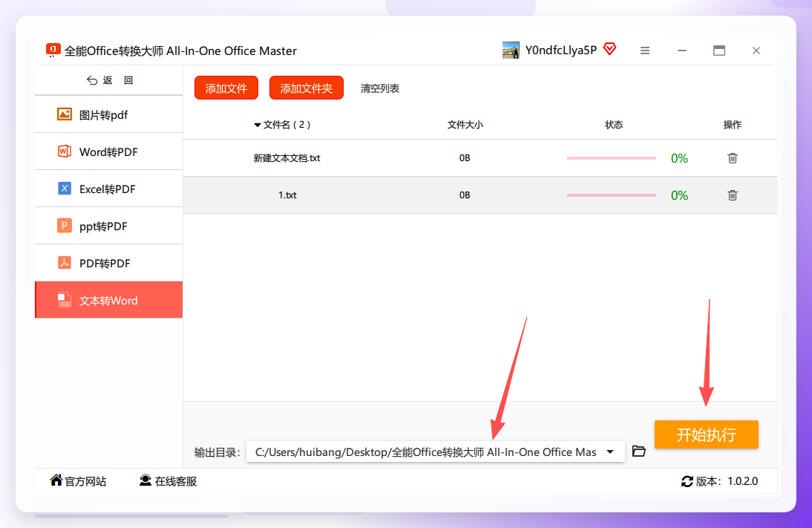Open 在线客服 online support link
The height and width of the screenshot is (528, 812).
(168, 481)
